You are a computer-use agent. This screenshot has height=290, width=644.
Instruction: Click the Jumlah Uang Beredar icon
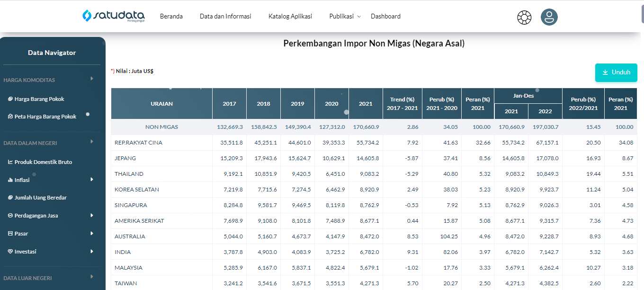(x=10, y=198)
